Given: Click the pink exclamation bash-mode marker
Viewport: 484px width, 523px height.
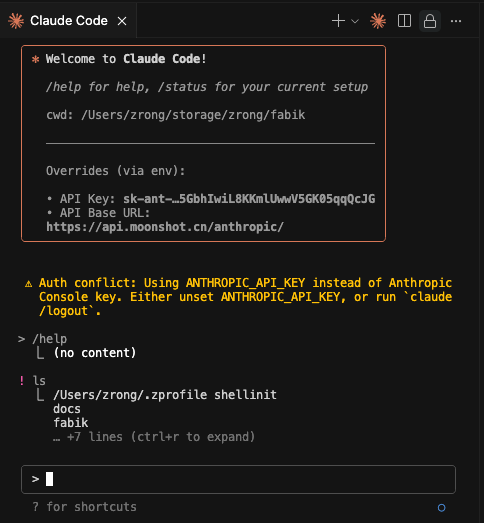Looking at the screenshot, I should [x=22, y=381].
